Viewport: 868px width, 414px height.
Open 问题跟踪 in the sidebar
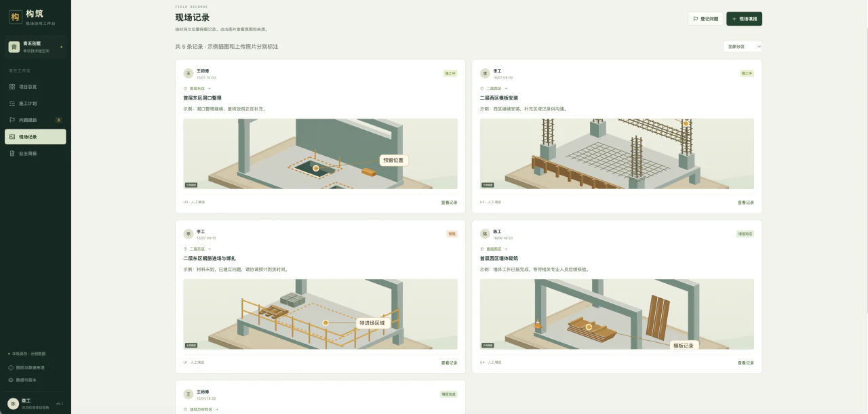pos(35,120)
